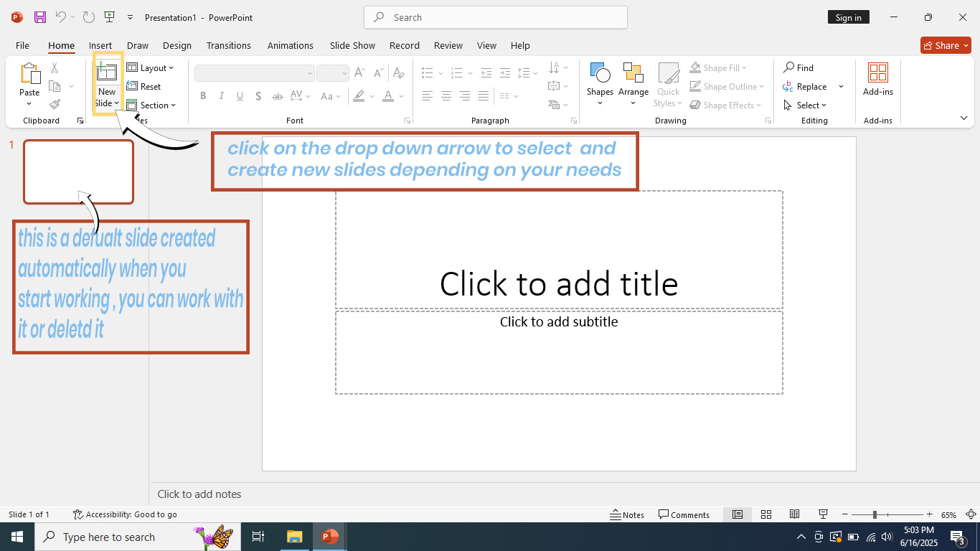Click the Save icon in title bar

point(40,17)
